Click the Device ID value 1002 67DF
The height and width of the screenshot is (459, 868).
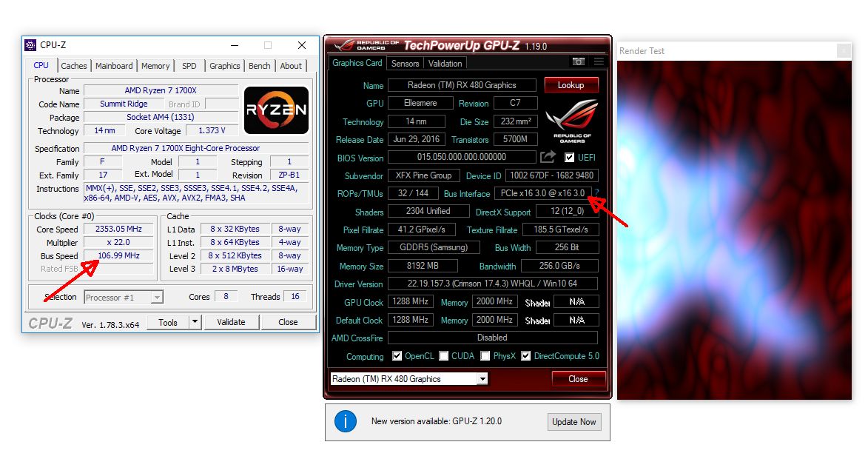pyautogui.click(x=551, y=175)
